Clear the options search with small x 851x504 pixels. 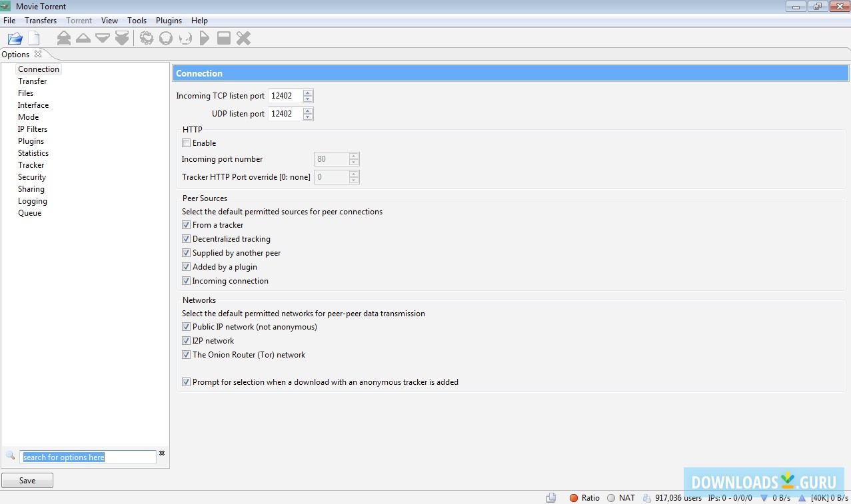162,453
